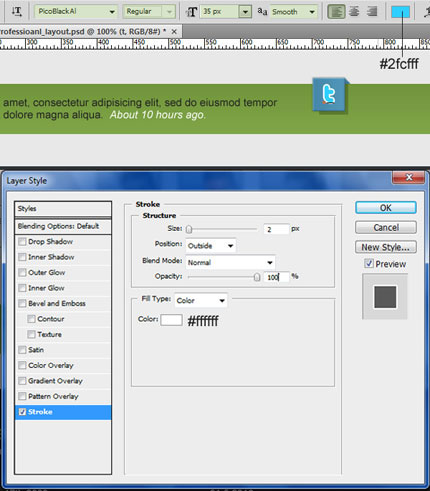
Task: Select the Stroke label in the list
Action: pyautogui.click(x=40, y=412)
